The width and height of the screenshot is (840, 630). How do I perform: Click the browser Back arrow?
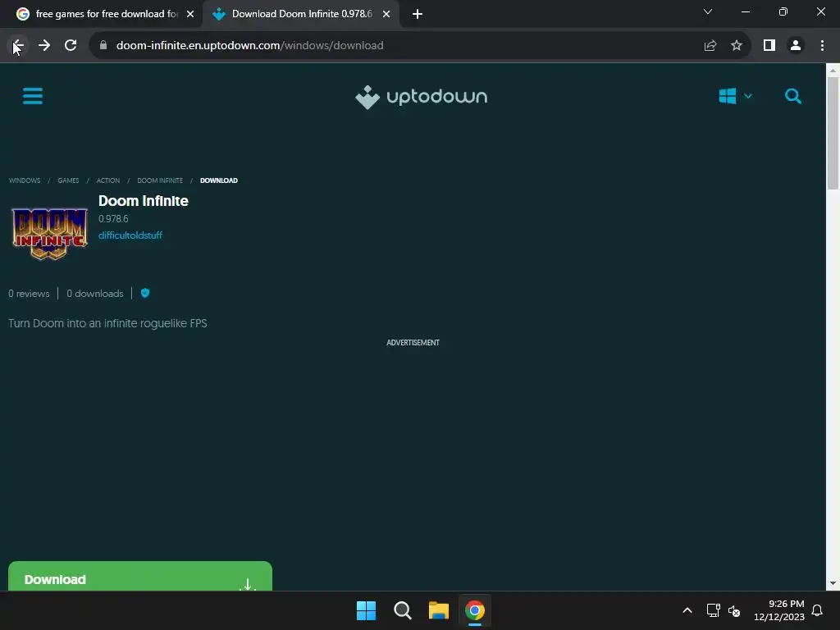coord(18,46)
